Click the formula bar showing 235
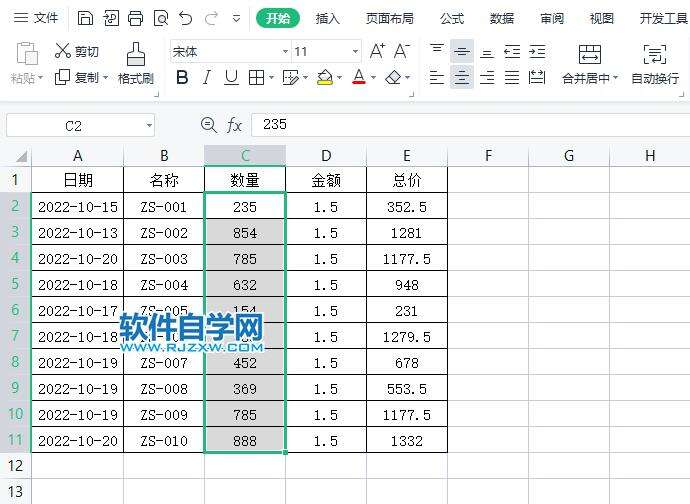The height and width of the screenshot is (504, 690). 470,125
